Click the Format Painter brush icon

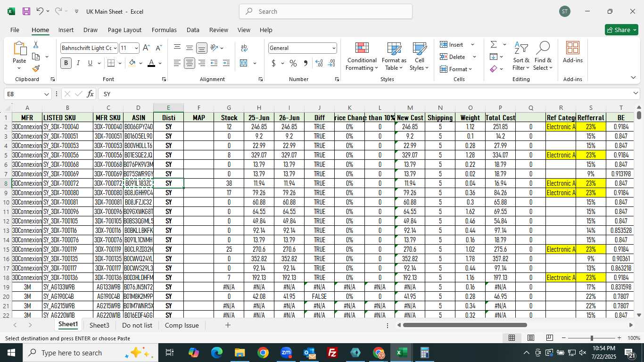[x=36, y=68]
